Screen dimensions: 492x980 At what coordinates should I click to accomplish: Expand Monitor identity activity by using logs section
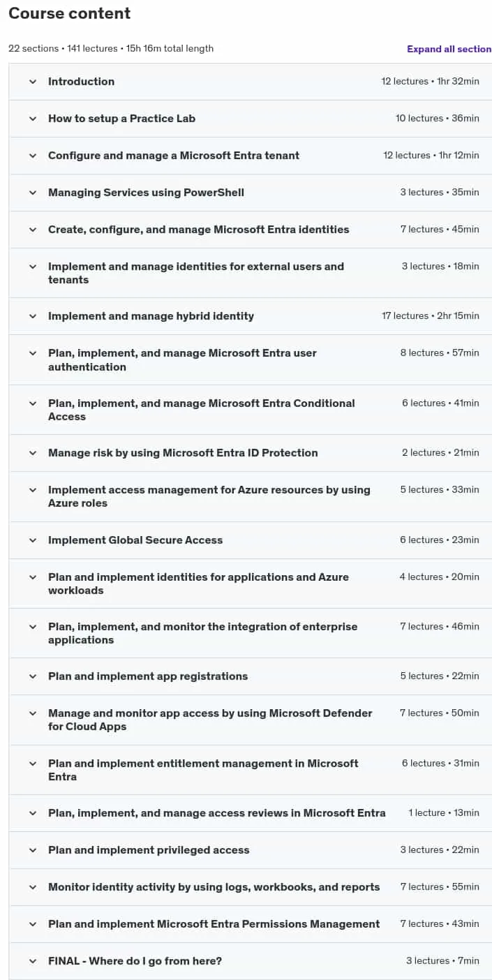coord(251,887)
